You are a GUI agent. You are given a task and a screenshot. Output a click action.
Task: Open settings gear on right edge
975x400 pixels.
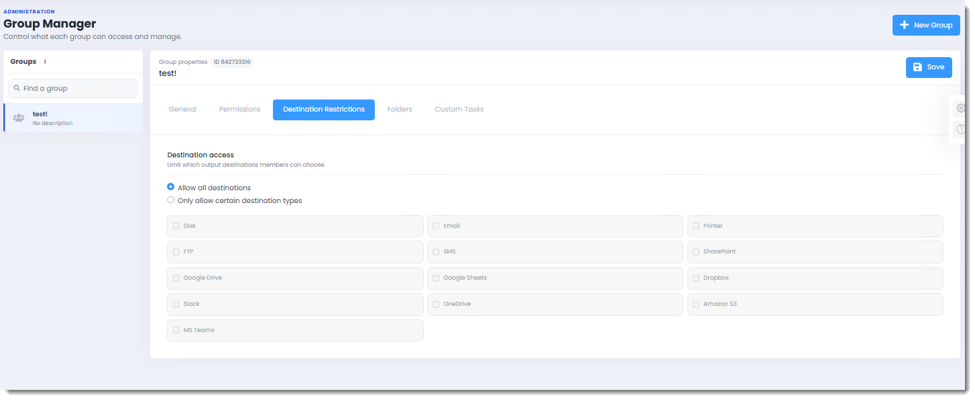pyautogui.click(x=961, y=108)
